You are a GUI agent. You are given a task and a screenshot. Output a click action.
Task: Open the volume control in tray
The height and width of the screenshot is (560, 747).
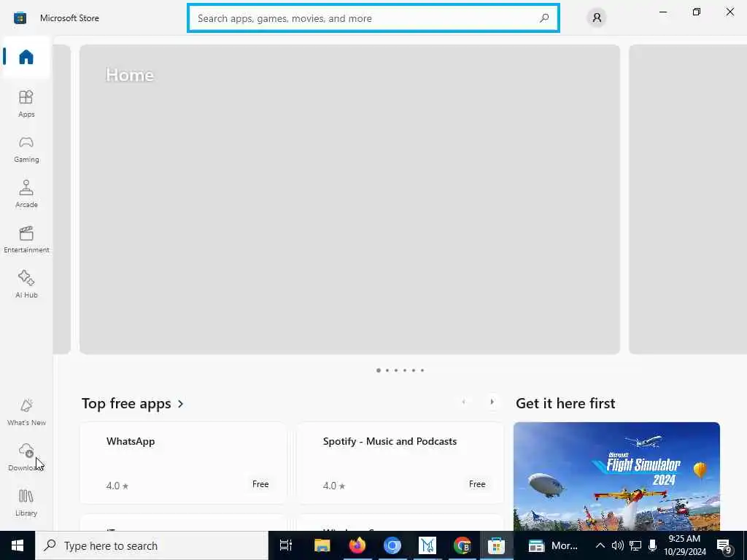point(617,545)
